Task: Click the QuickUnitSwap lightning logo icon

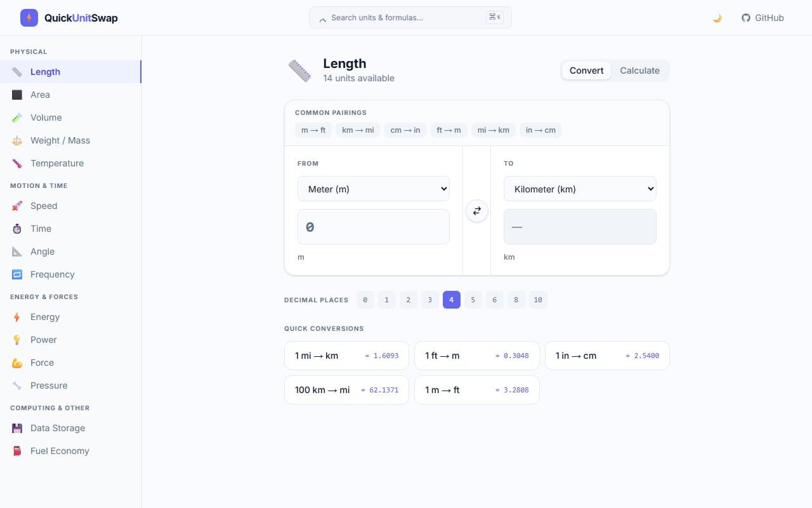Action: point(29,18)
